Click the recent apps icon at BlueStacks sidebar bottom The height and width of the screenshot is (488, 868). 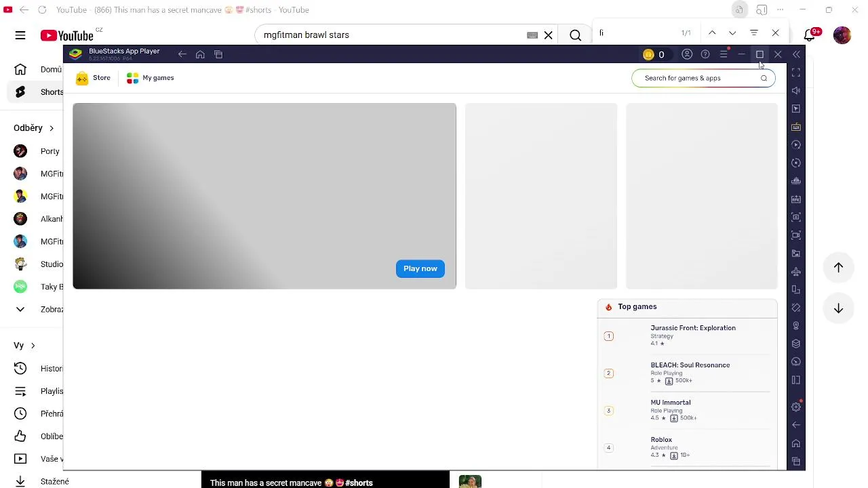tap(796, 462)
